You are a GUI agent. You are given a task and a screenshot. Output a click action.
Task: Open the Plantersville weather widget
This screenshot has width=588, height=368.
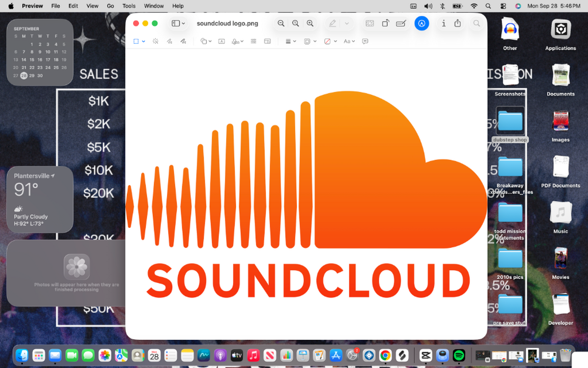(x=40, y=199)
